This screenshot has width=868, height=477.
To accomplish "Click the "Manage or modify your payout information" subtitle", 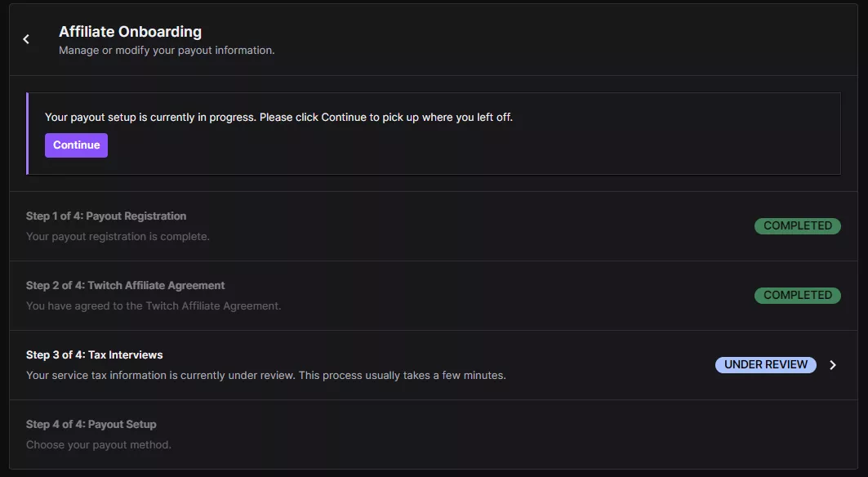I will click(167, 51).
